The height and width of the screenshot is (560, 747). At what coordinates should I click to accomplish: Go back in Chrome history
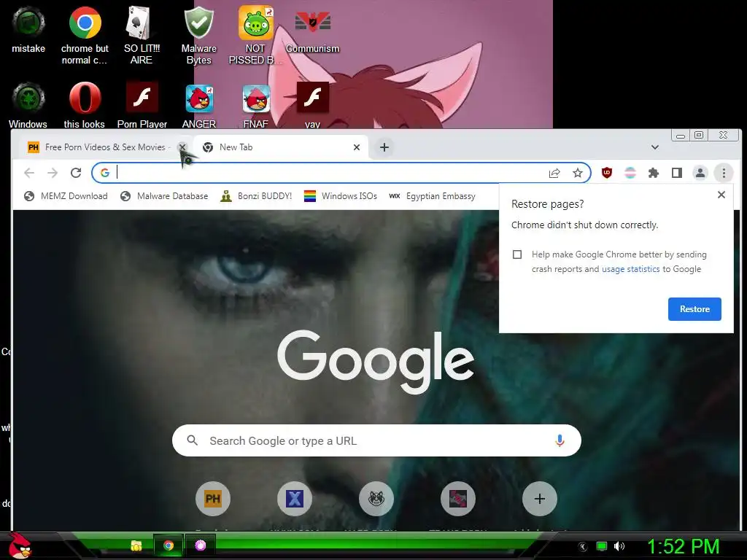pos(29,173)
